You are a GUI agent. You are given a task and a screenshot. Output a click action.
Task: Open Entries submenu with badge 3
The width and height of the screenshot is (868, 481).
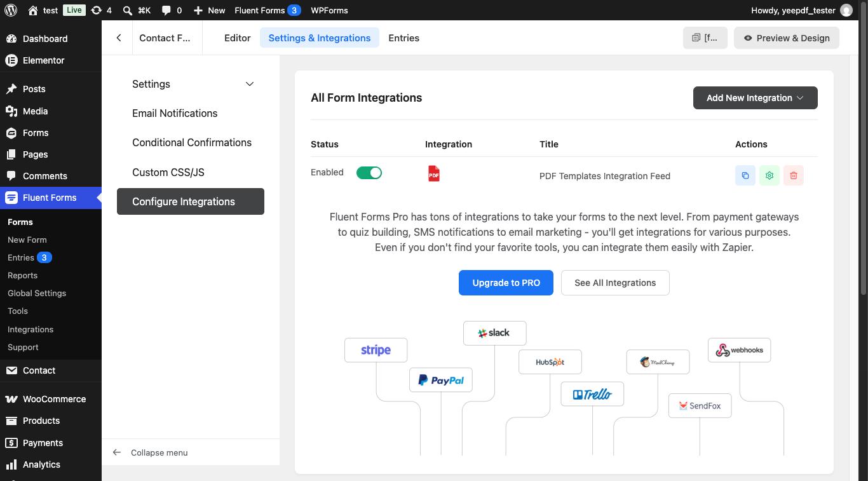30,257
